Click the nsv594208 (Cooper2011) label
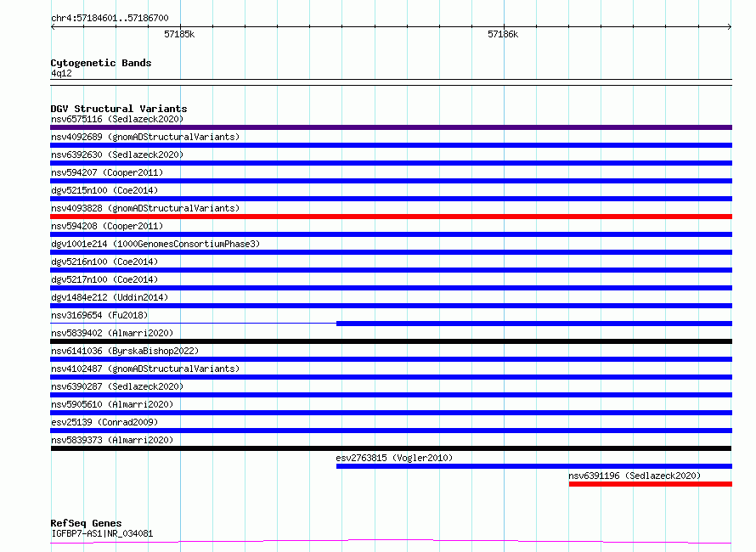The height and width of the screenshot is (552, 756). [x=107, y=226]
